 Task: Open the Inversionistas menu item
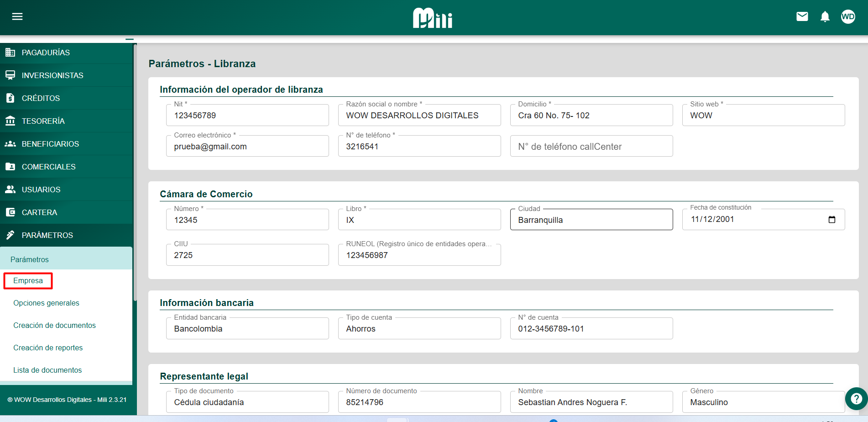coord(52,75)
